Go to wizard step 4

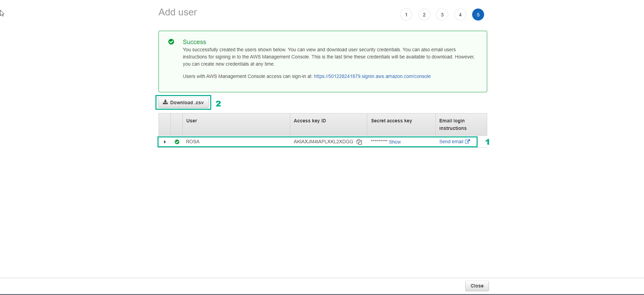(460, 15)
